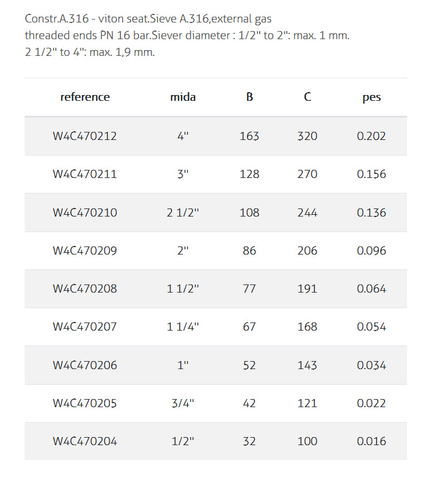Click reference W4C470208
448x482 pixels.
point(85,289)
